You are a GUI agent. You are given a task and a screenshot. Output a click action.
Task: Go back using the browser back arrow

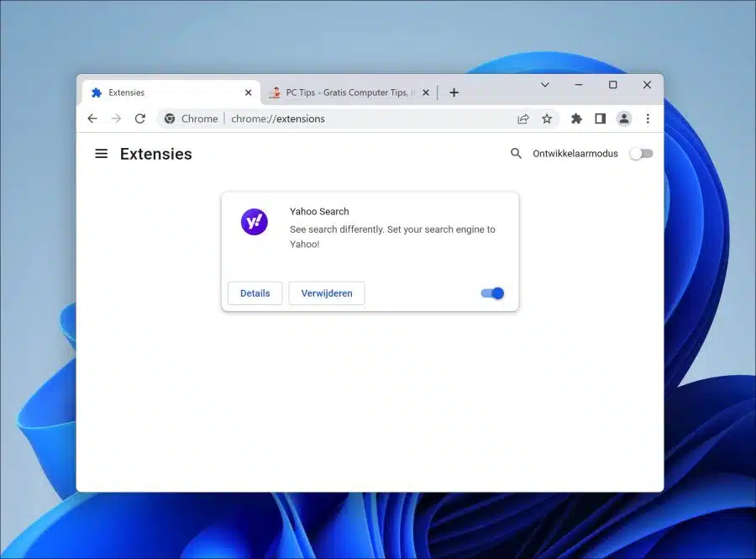92,119
